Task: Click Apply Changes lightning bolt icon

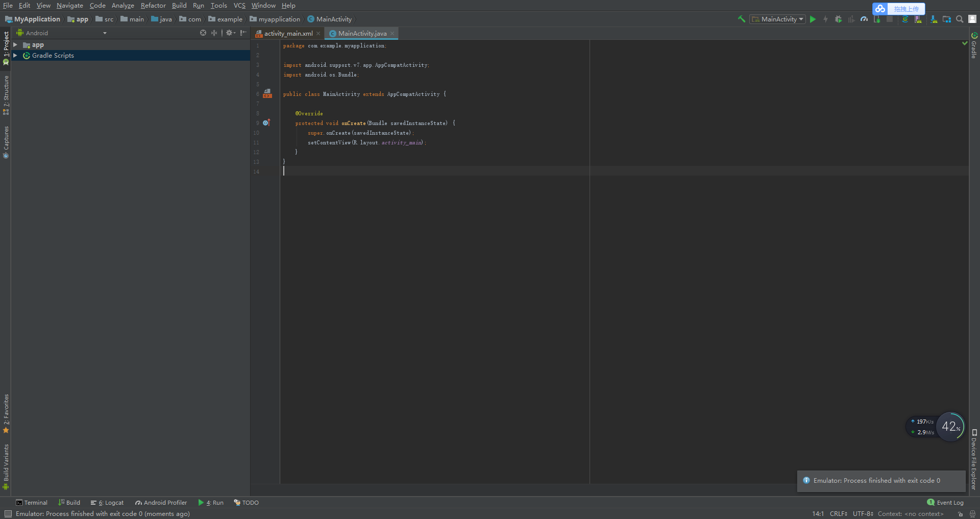Action: [825, 19]
